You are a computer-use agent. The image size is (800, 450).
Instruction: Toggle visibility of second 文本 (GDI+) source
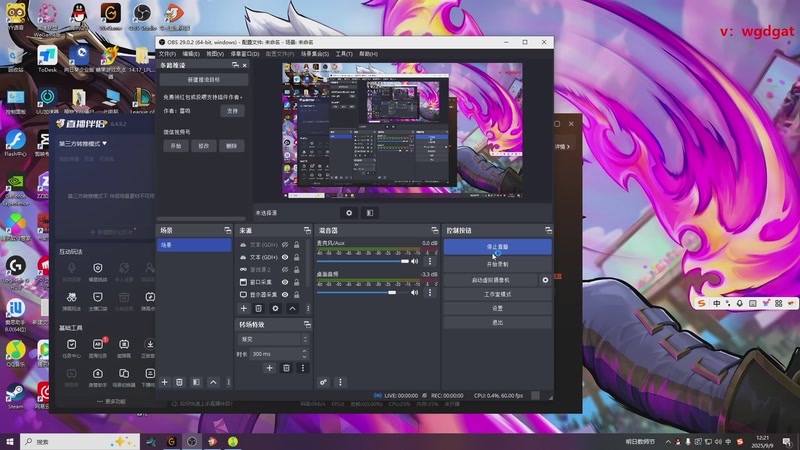(285, 257)
